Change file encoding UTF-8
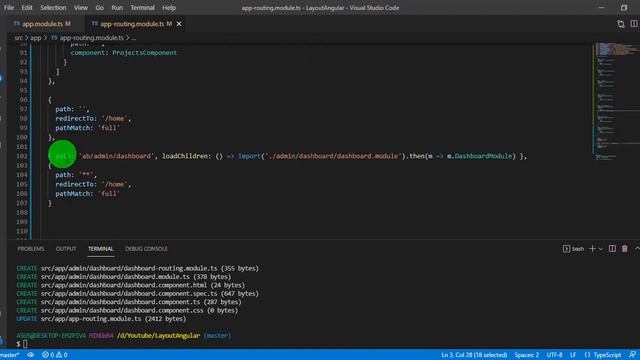640x360 pixels. pos(554,355)
